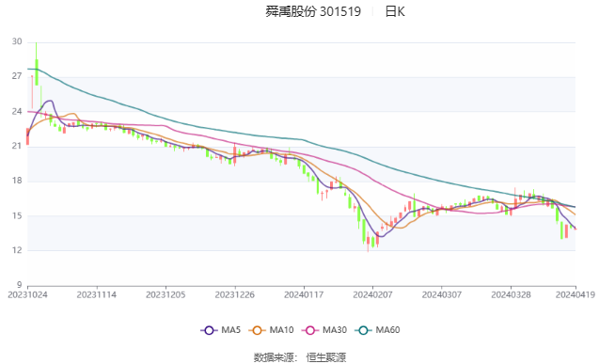This screenshot has width=599, height=364.
Task: Click the 日K label in title
Action: [395, 11]
